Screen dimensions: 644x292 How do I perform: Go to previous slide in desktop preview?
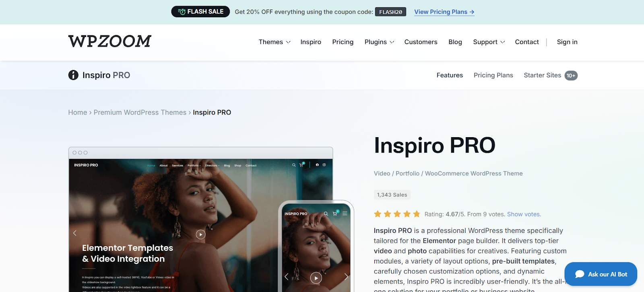pyautogui.click(x=75, y=233)
